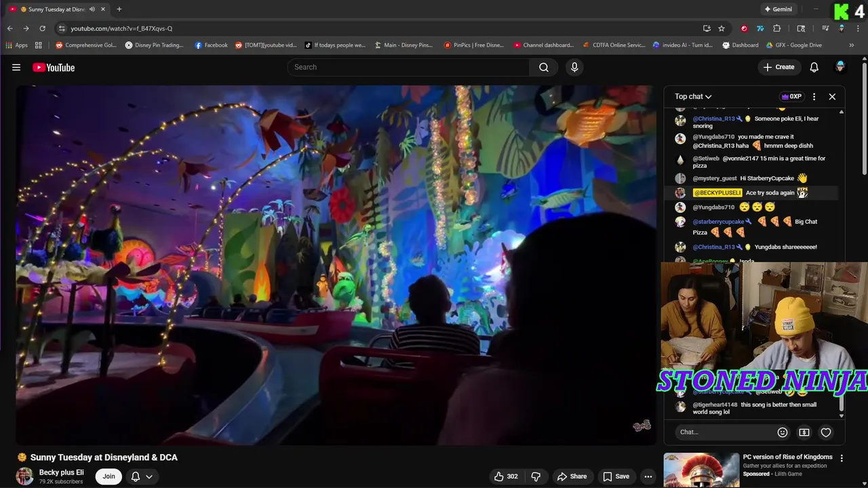Open the browser extensions puzzle icon
Viewport: 868px width, 488px height.
pyautogui.click(x=777, y=28)
